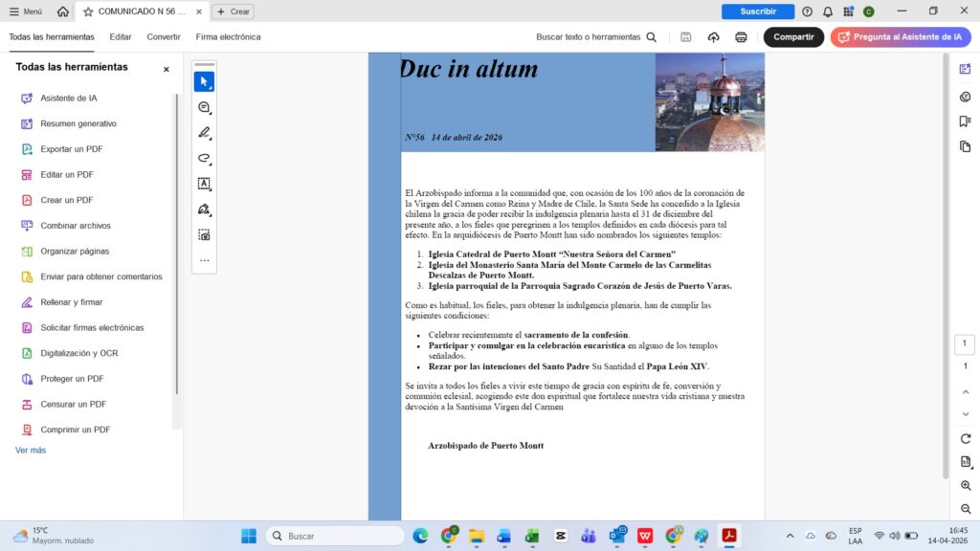The width and height of the screenshot is (980, 551).
Task: Expand the three-dots more tools menu
Action: [x=204, y=260]
